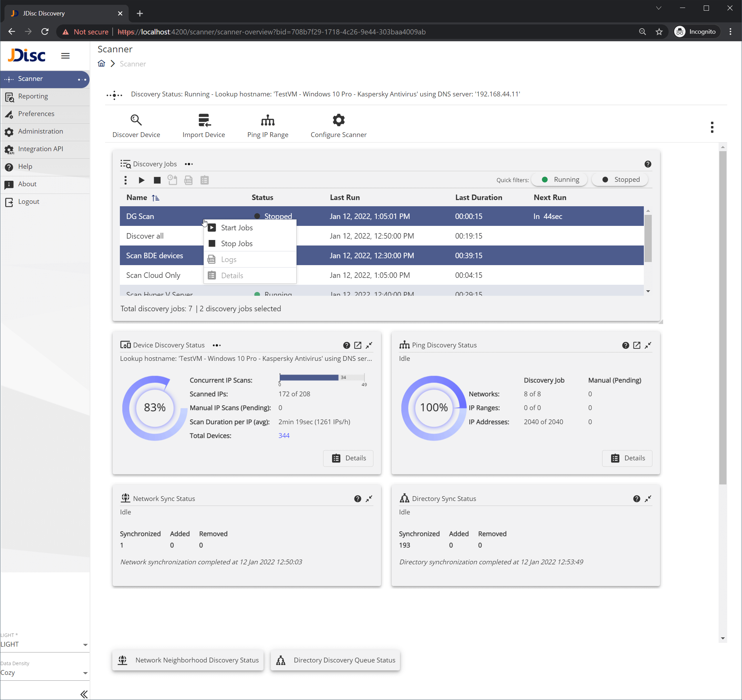
Task: Choose Start Jobs from the context menu
Action: coord(237,228)
